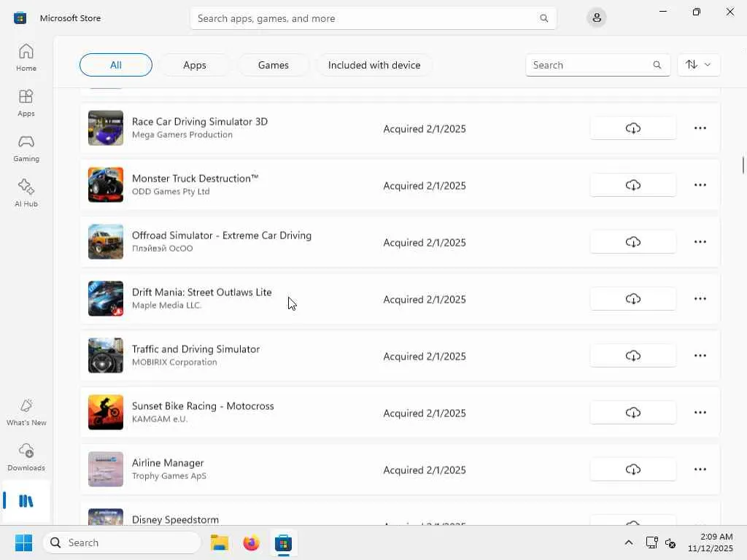
Task: Select the Apps filter tab
Action: click(x=194, y=65)
